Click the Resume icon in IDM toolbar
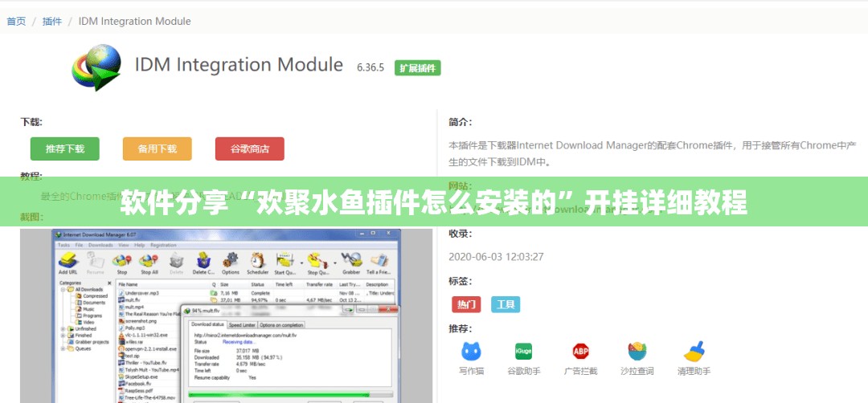The width and height of the screenshot is (868, 403). pos(95,260)
